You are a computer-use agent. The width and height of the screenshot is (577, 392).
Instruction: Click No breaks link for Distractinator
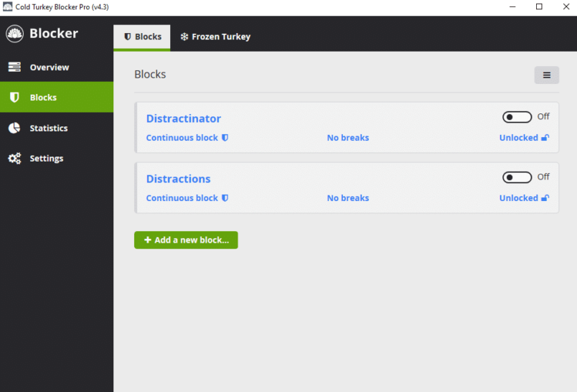click(x=348, y=138)
